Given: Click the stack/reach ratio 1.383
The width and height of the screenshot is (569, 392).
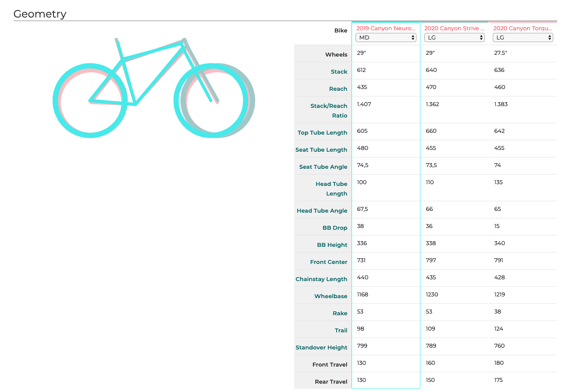Looking at the screenshot, I should tap(501, 104).
